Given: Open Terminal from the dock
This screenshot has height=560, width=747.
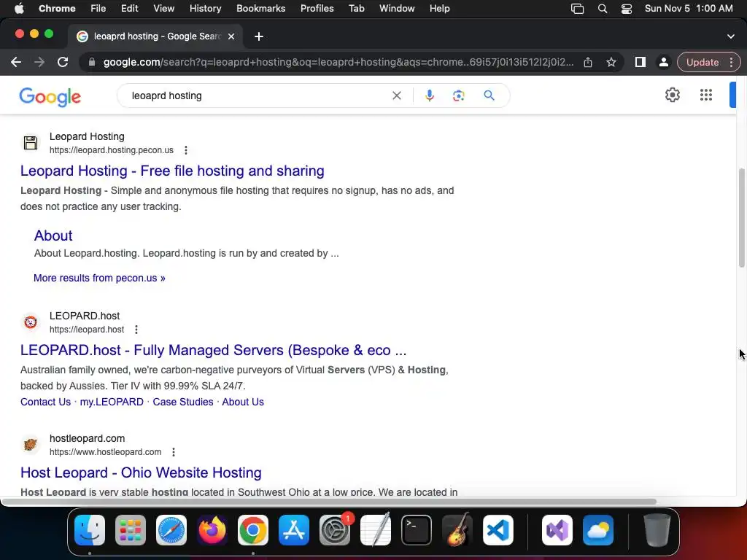Looking at the screenshot, I should coord(417,530).
